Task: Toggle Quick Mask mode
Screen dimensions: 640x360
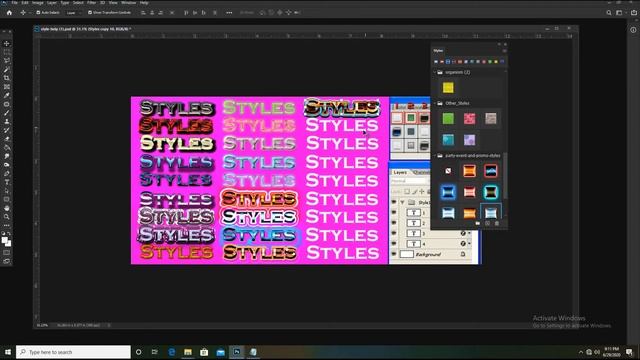Action: [x=7, y=253]
